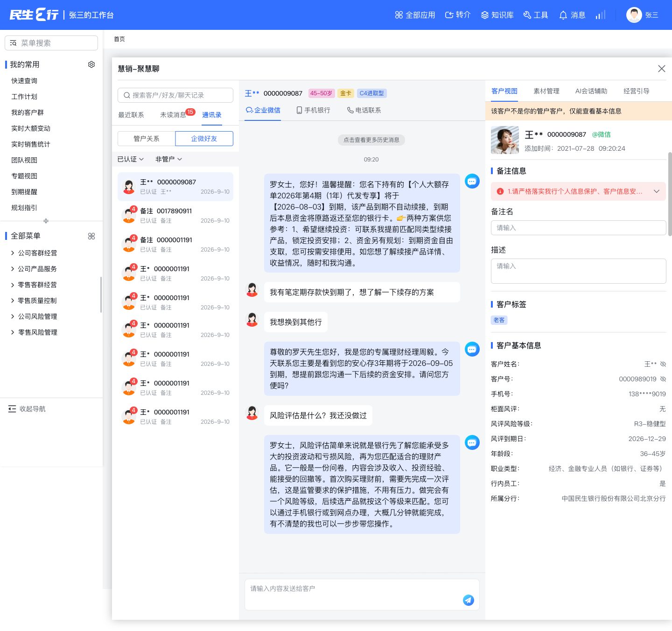The image size is (672, 631).
Task: Select 企微好友 toggle button
Action: pyautogui.click(x=204, y=139)
